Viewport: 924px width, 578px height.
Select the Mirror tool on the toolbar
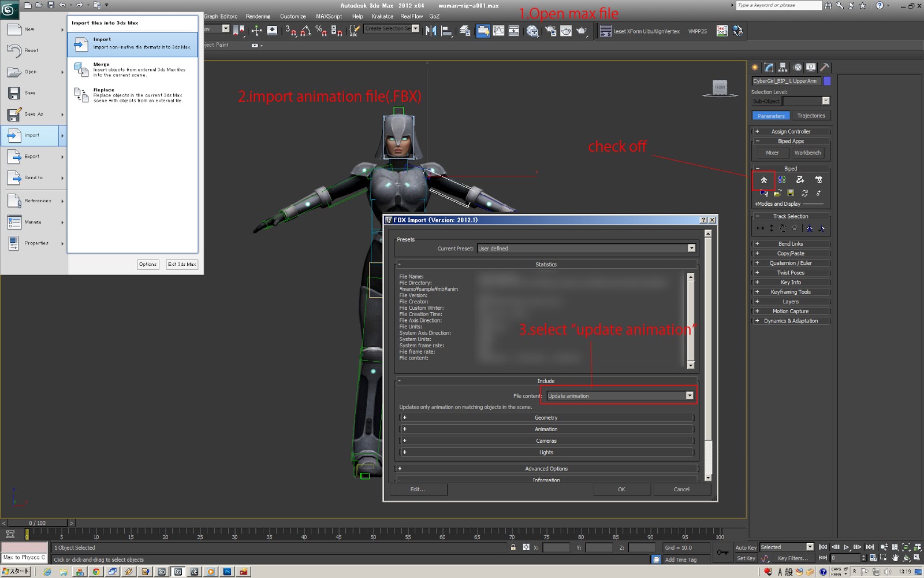(x=431, y=30)
